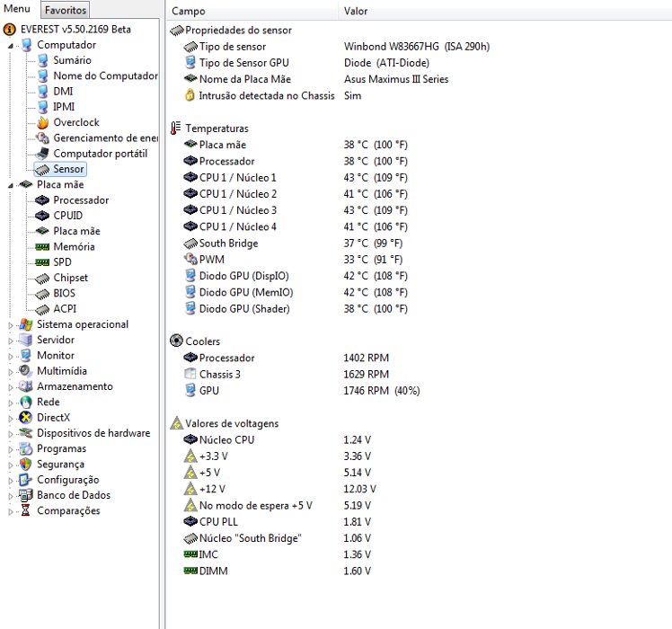672x629 pixels.
Task: Select the Nome da Placa Mãe row
Action: tap(316, 79)
